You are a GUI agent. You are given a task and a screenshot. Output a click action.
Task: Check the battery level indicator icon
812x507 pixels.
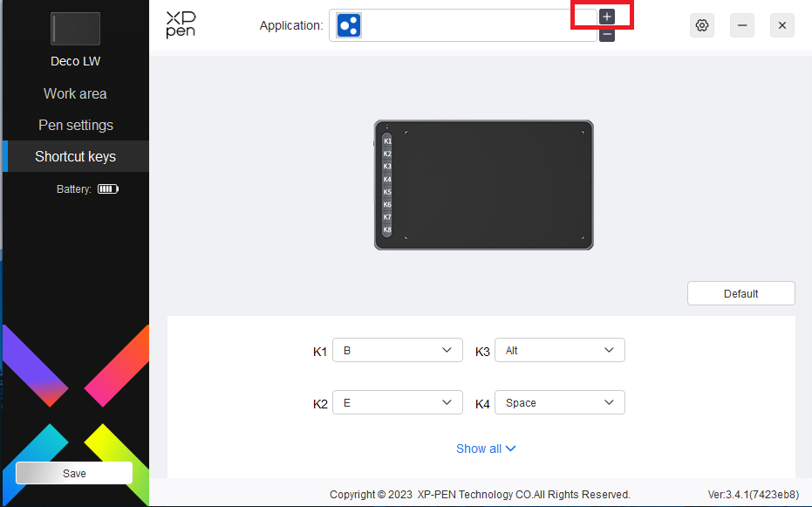coord(108,189)
